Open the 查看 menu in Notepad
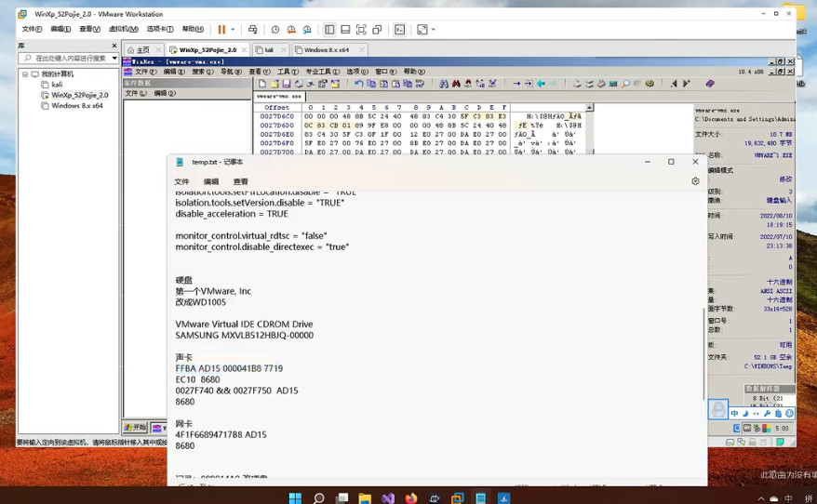Image resolution: width=817 pixels, height=504 pixels. [240, 181]
